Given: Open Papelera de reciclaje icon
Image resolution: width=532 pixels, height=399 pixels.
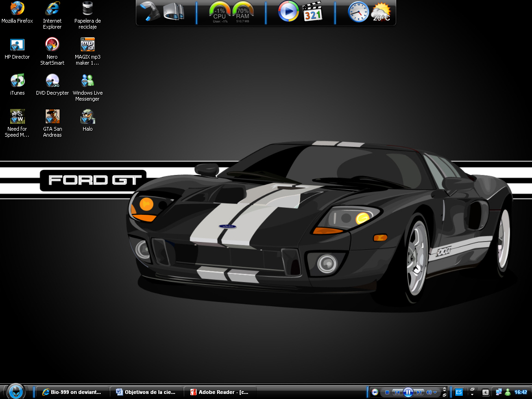Looking at the screenshot, I should [88, 16].
